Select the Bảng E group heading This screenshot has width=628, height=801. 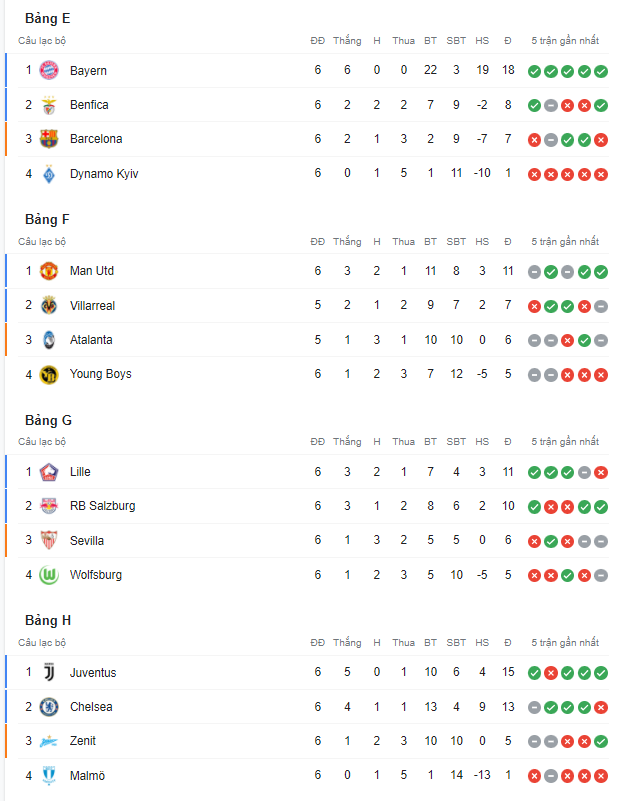tap(48, 18)
